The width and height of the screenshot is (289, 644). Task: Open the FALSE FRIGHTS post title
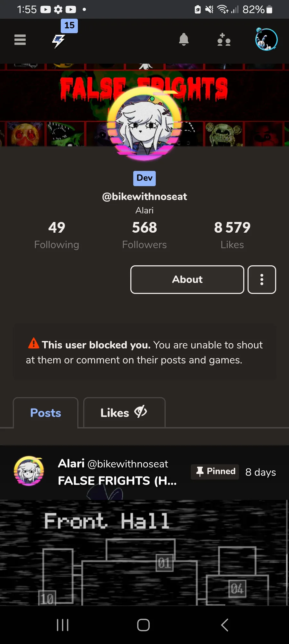point(117,481)
